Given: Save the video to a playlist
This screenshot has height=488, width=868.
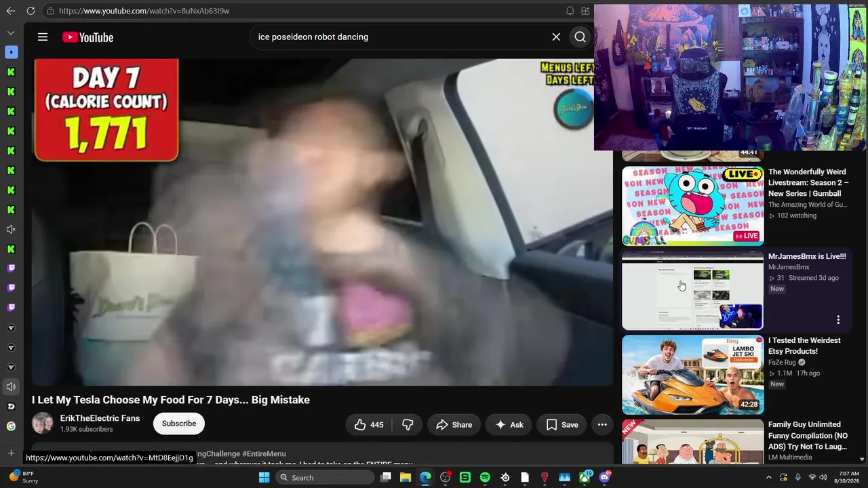Looking at the screenshot, I should click(x=562, y=425).
